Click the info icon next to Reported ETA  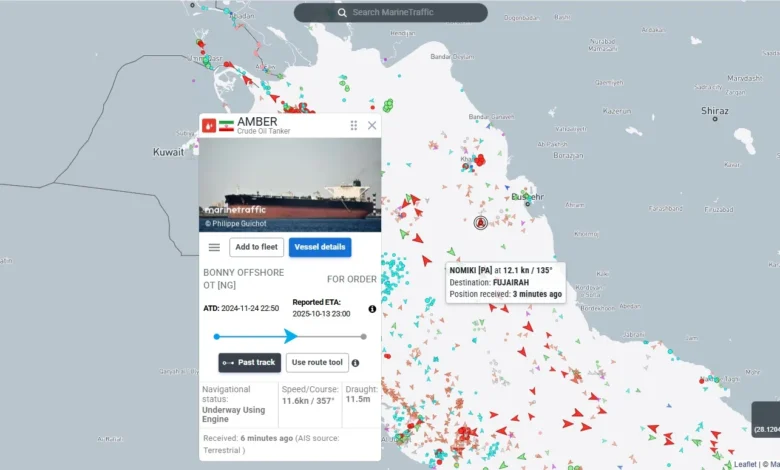[372, 309]
